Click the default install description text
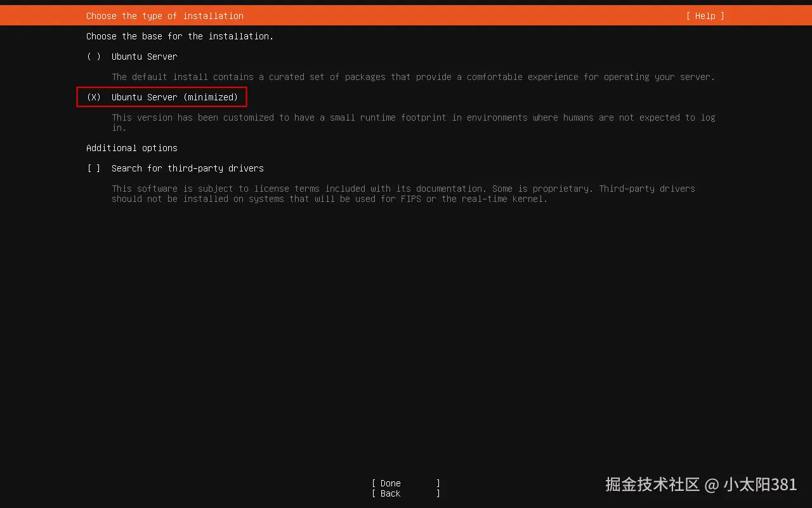 pyautogui.click(x=414, y=77)
